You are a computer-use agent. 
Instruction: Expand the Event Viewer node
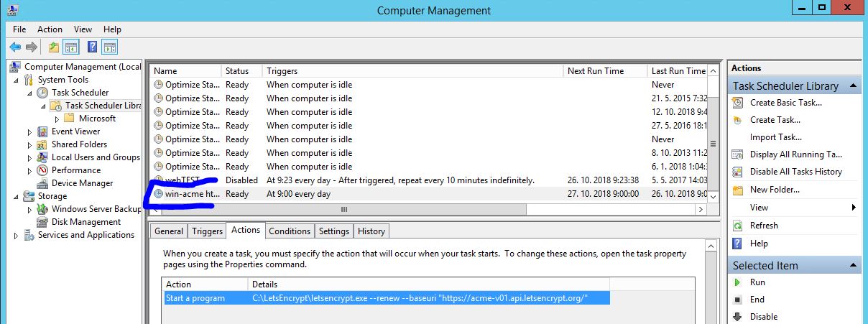point(29,131)
